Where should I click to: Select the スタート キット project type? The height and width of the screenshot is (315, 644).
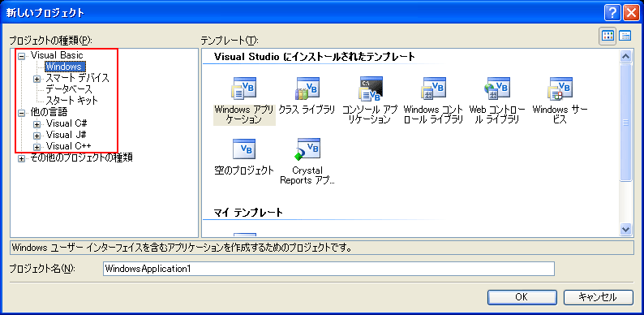tap(71, 100)
